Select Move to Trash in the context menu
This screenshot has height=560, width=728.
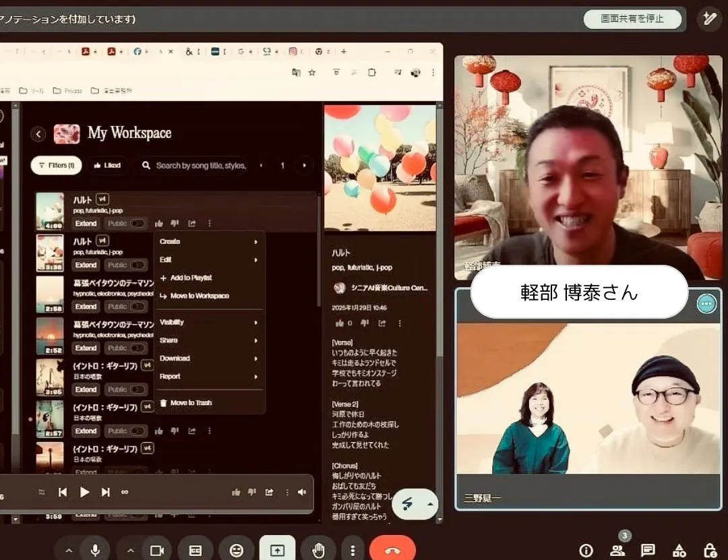pos(191,403)
